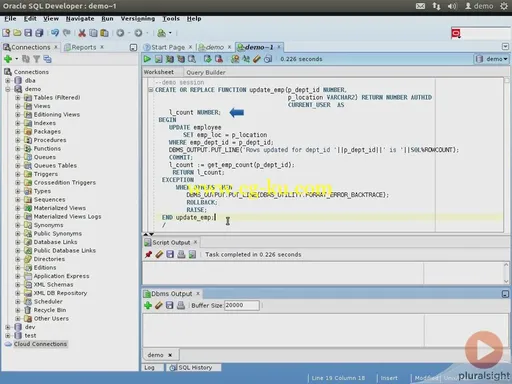Expand the dev connection node
The image size is (512, 384).
click(8, 327)
